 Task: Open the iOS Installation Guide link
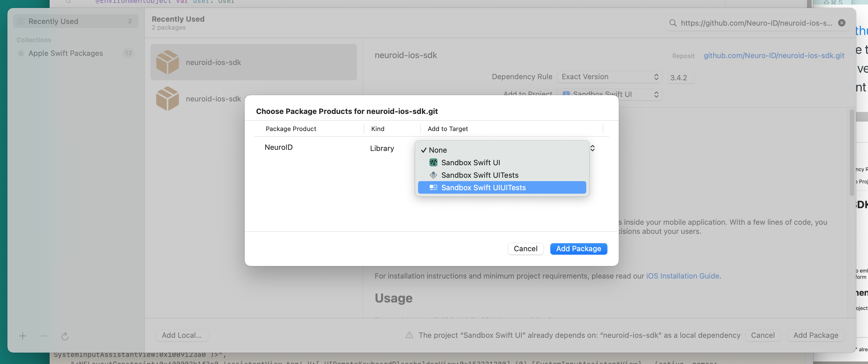[682, 276]
